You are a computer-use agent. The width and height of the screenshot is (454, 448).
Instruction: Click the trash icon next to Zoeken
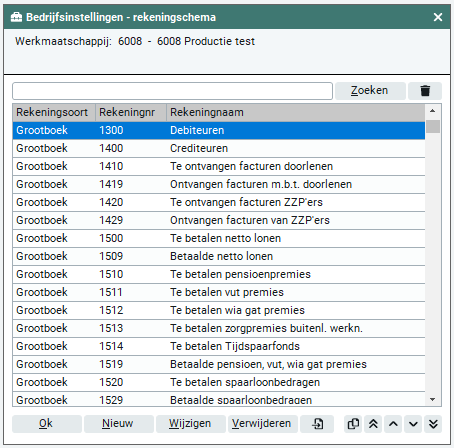pyautogui.click(x=425, y=91)
